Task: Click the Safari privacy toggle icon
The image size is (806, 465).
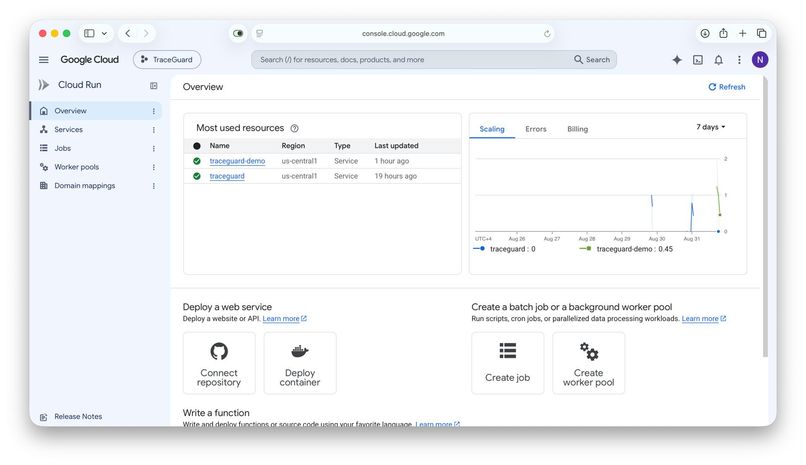Action: [x=237, y=33]
